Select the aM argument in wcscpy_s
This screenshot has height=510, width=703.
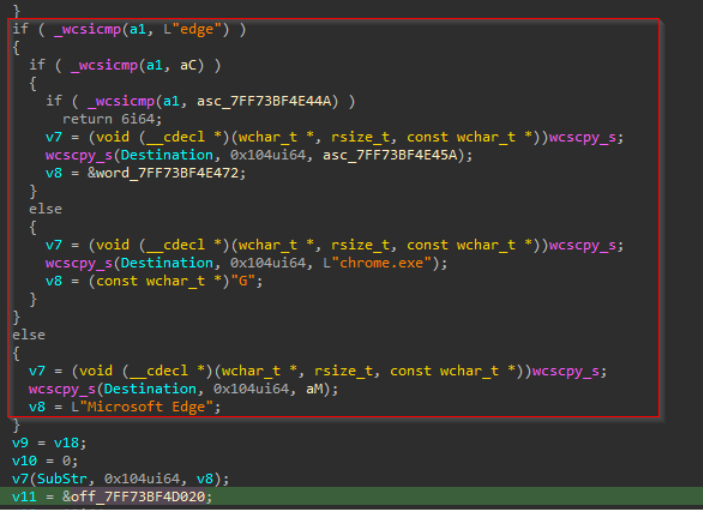tap(315, 389)
